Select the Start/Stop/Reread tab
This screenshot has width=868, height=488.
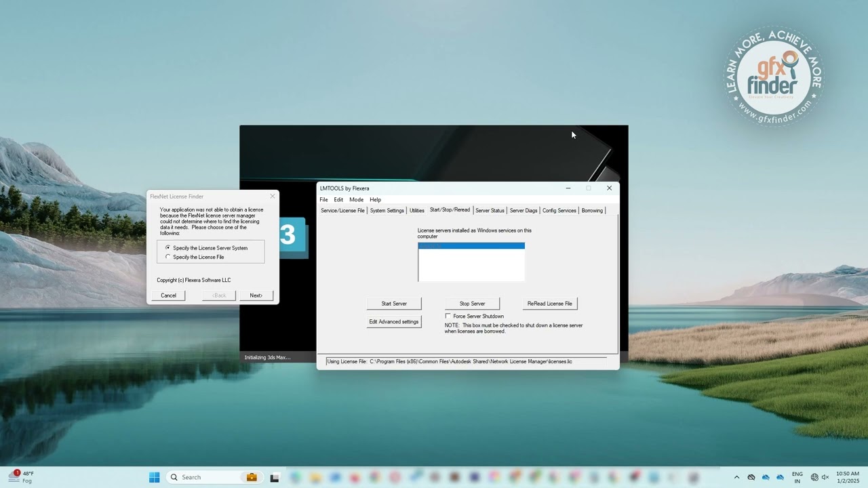click(x=450, y=210)
